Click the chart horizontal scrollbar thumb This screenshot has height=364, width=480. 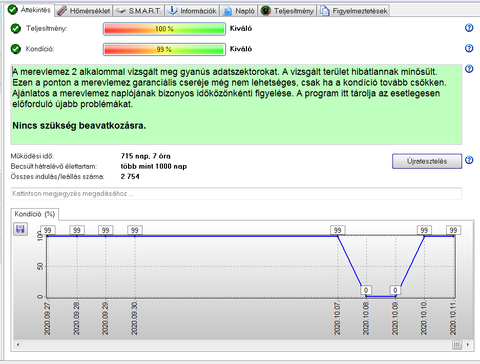(x=457, y=344)
